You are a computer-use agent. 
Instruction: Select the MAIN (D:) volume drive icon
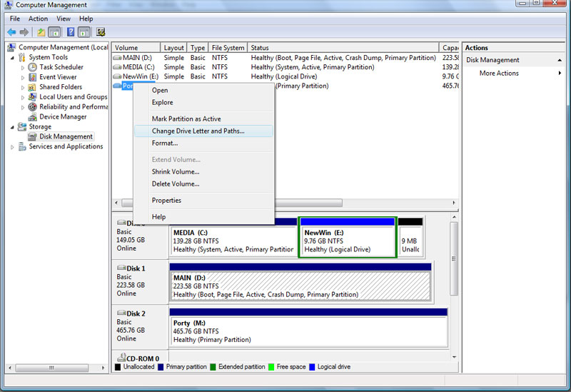pos(118,58)
